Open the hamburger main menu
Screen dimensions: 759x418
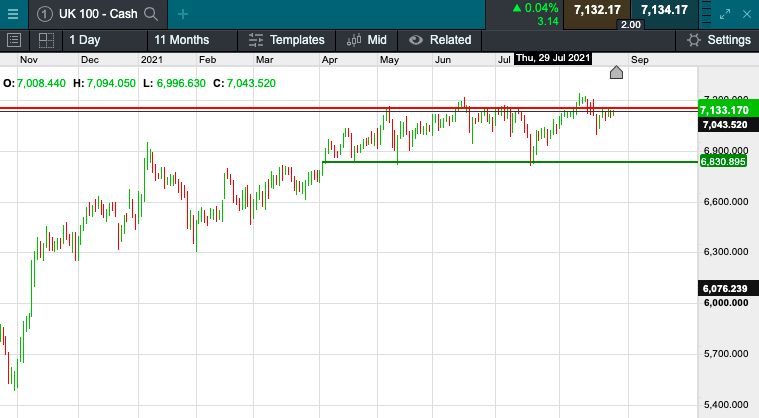[13, 14]
